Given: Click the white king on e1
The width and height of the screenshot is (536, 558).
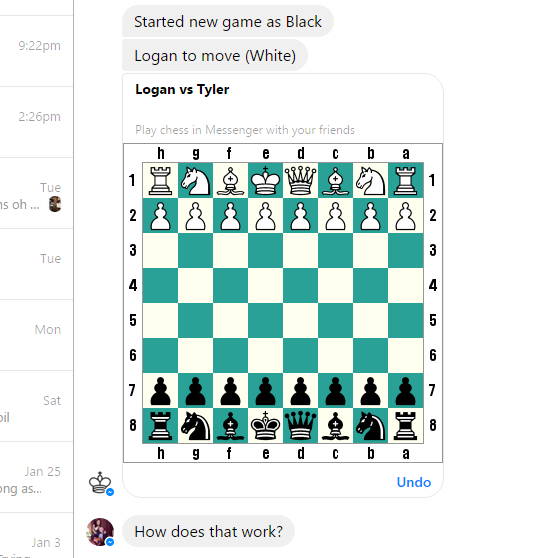Looking at the screenshot, I should (x=266, y=180).
